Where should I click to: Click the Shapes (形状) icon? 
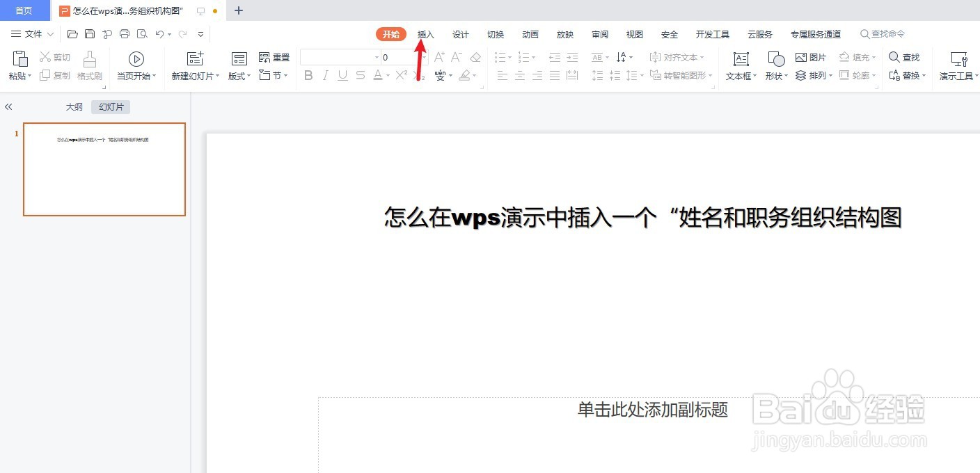coord(776,59)
